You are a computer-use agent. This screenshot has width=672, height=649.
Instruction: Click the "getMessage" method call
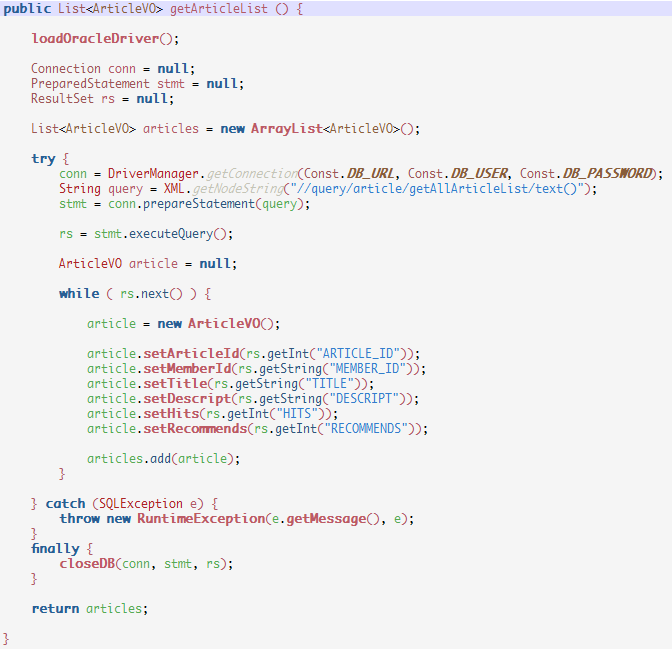[x=326, y=519]
